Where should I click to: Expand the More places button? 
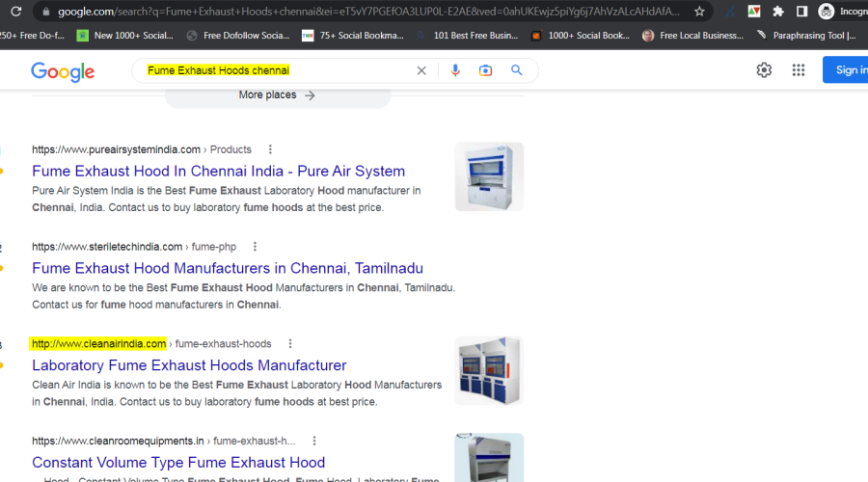[x=278, y=95]
